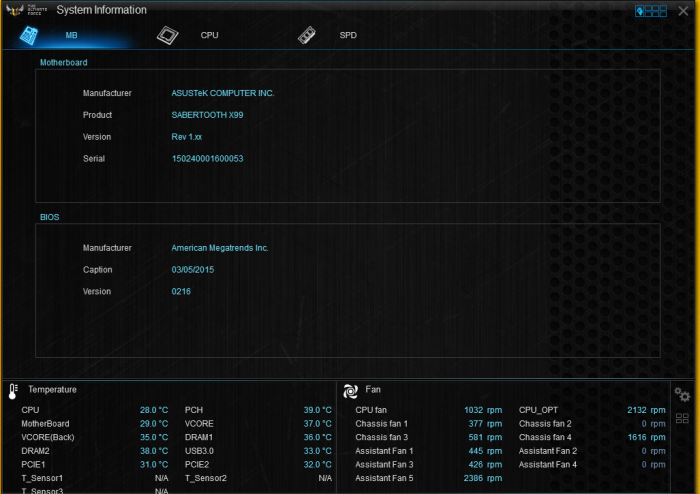Image resolution: width=700 pixels, height=494 pixels.
Task: Click the thermometer Temperature icon
Action: tap(13, 391)
